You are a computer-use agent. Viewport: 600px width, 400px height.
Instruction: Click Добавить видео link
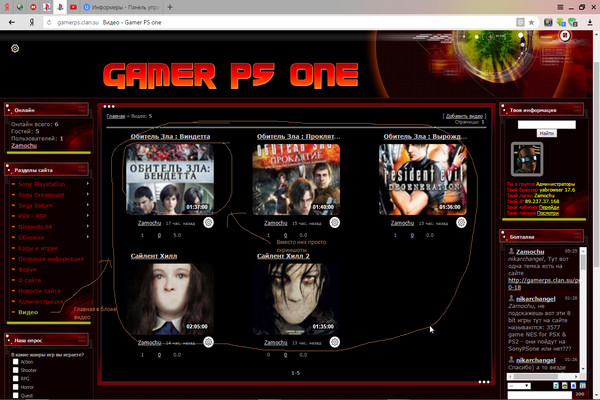pos(464,116)
